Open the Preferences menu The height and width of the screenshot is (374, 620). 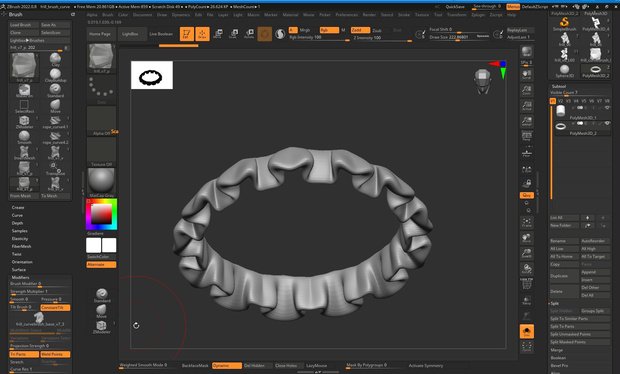[346, 15]
